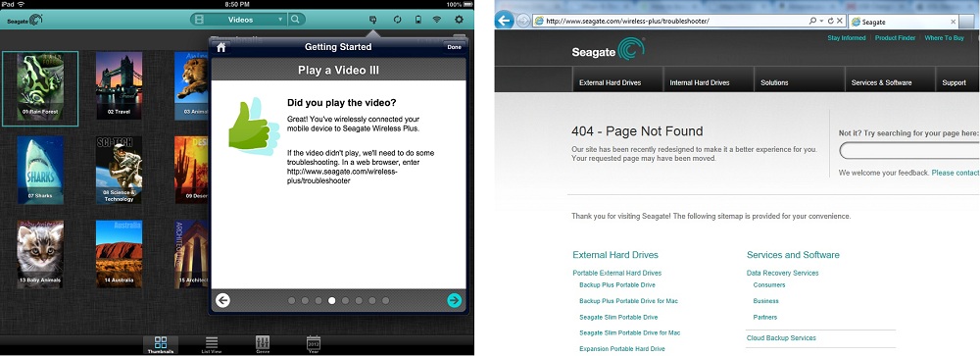Screen dimensions: 980x356
Task: Switch to Year view
Action: 314,345
